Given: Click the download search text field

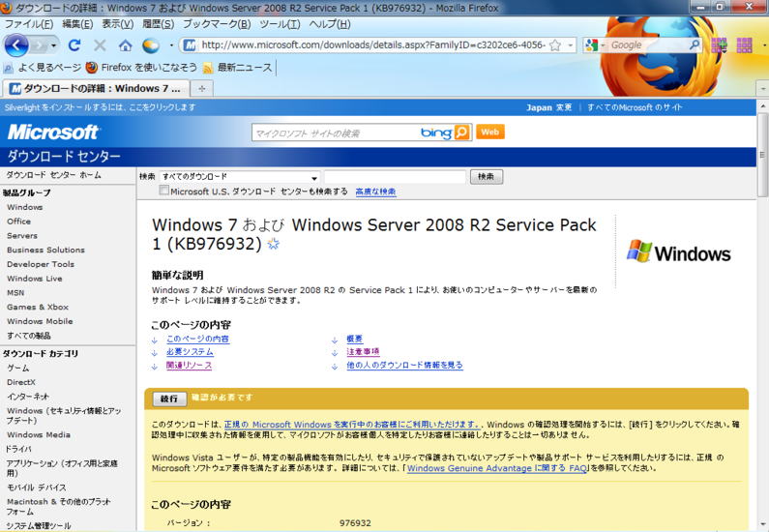Looking at the screenshot, I should [395, 176].
